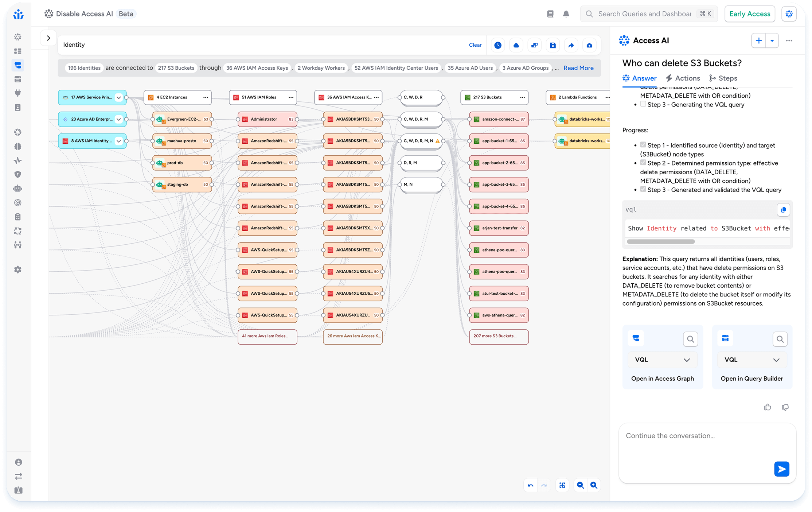Click the share arrow icon in toolbar

click(x=571, y=45)
